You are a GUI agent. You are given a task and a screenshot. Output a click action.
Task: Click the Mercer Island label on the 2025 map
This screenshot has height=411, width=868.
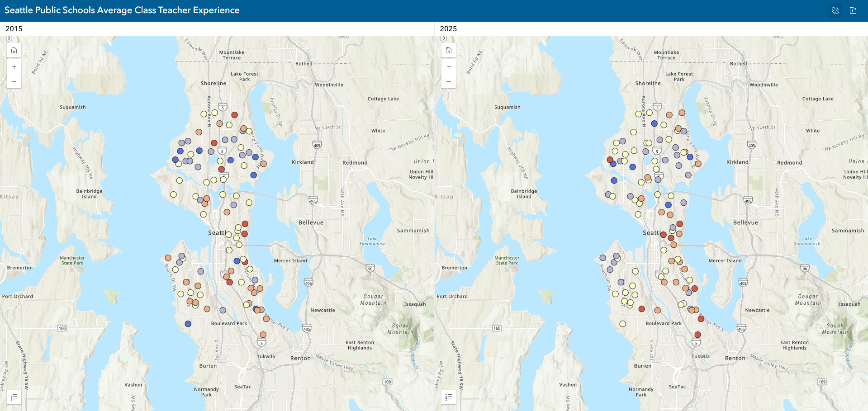pos(725,261)
